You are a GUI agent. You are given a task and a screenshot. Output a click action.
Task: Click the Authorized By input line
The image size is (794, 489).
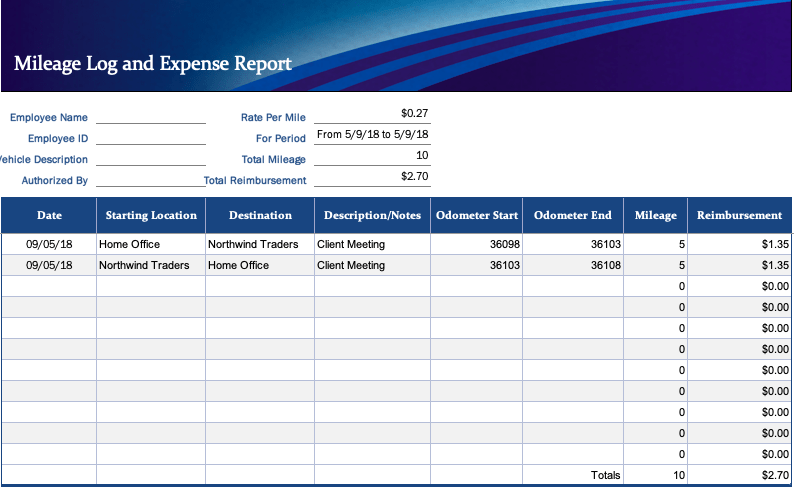151,180
